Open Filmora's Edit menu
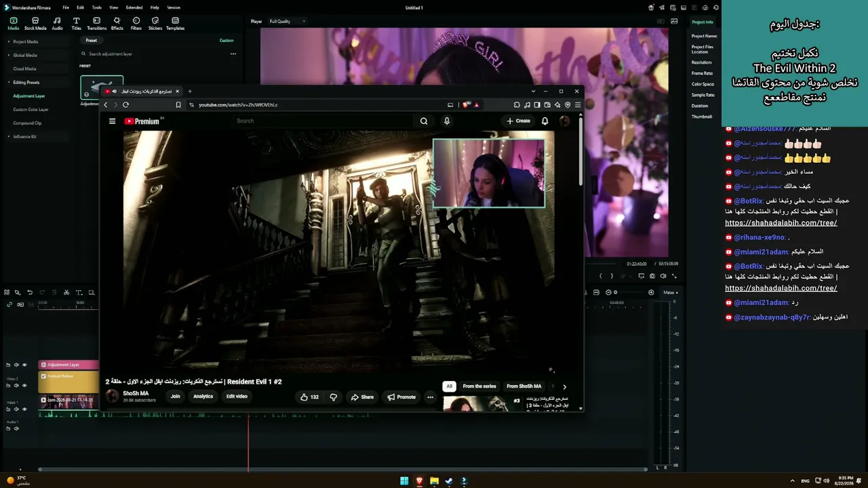This screenshot has width=868, height=488. point(80,7)
